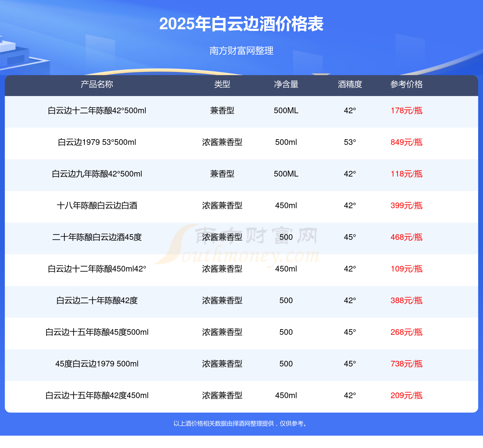Select product 十八年陈酿白云边白酒
483x448 pixels.
[x=97, y=205]
